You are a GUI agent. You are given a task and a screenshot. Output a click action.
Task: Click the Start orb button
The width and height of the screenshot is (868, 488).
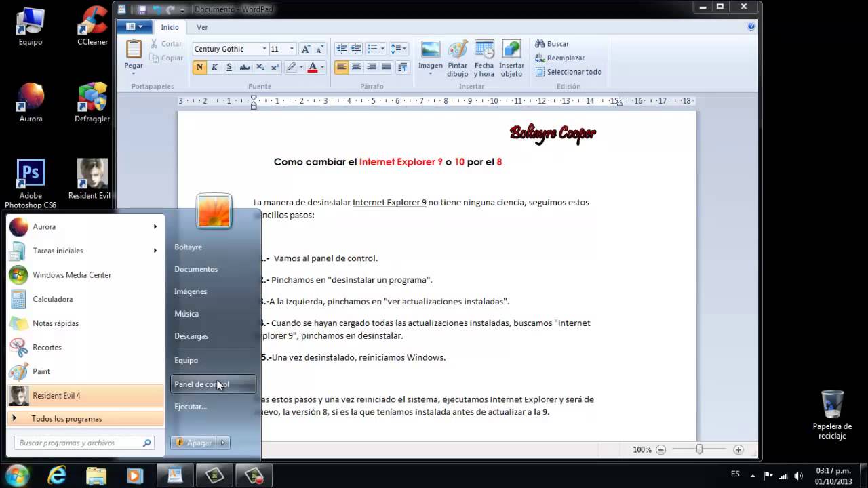[x=17, y=474]
